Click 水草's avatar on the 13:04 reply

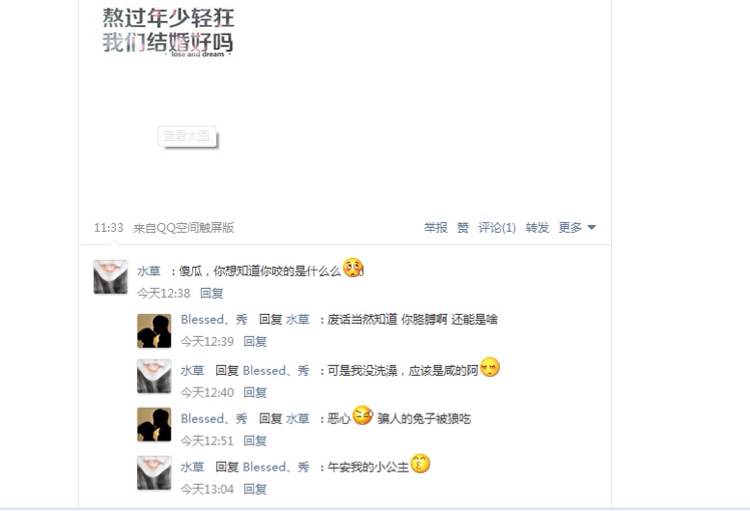click(154, 473)
